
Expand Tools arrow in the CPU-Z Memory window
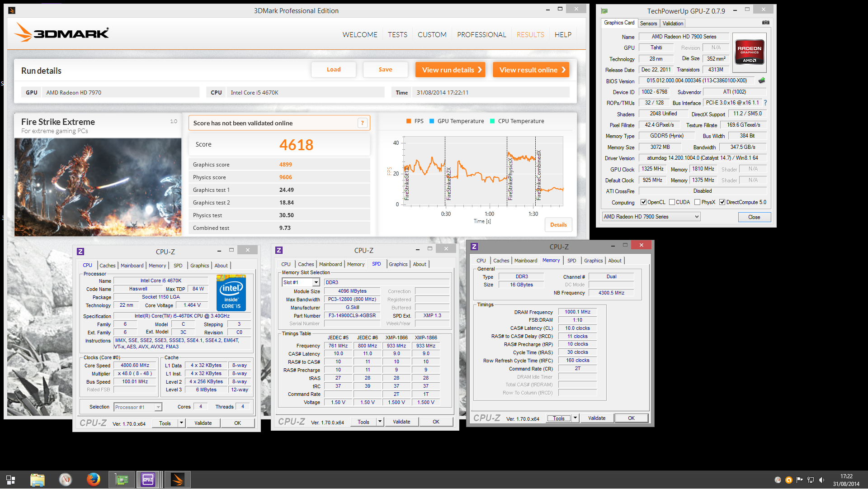pyautogui.click(x=576, y=418)
